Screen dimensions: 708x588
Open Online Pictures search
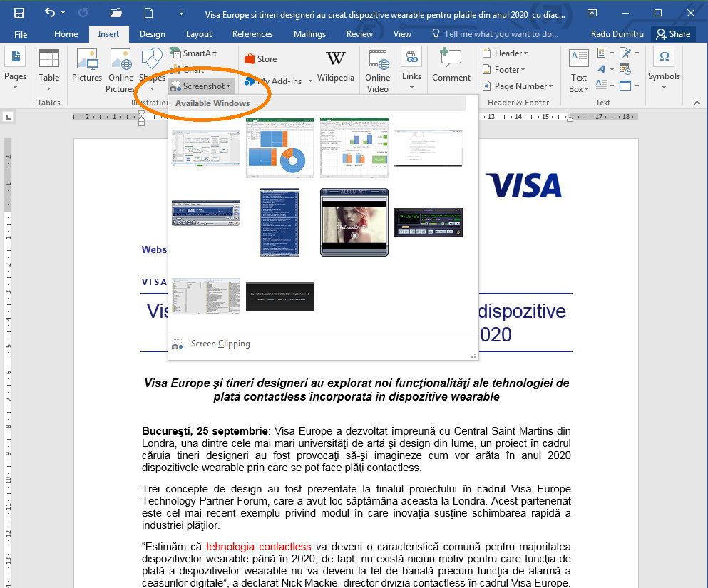pos(120,71)
